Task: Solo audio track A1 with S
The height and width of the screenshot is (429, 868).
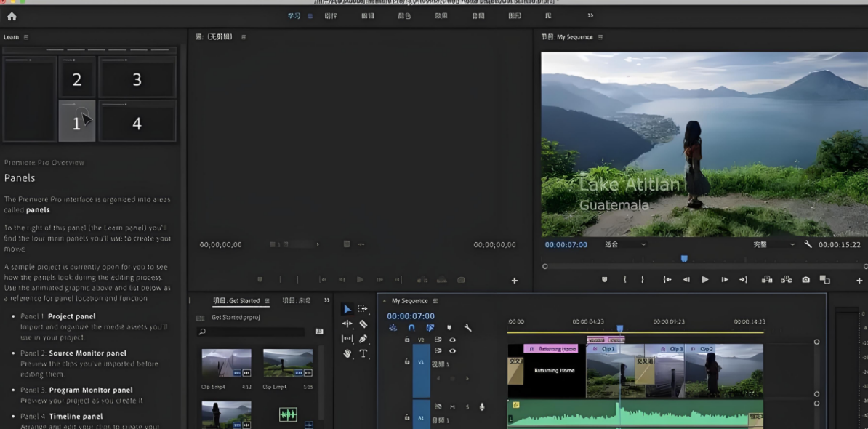Action: [x=467, y=407]
